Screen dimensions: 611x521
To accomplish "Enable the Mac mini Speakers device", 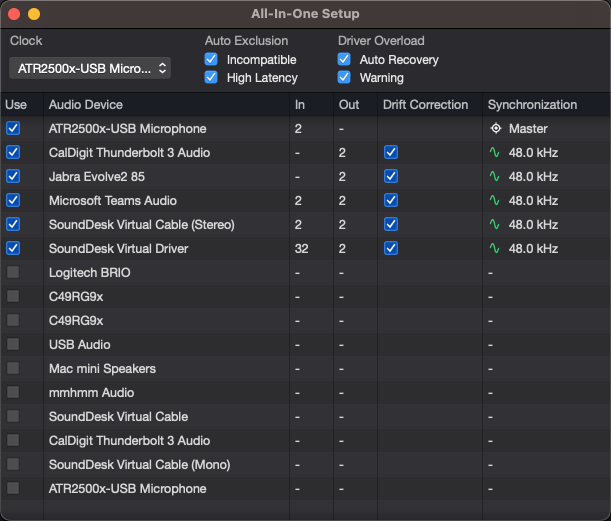I will coord(13,369).
